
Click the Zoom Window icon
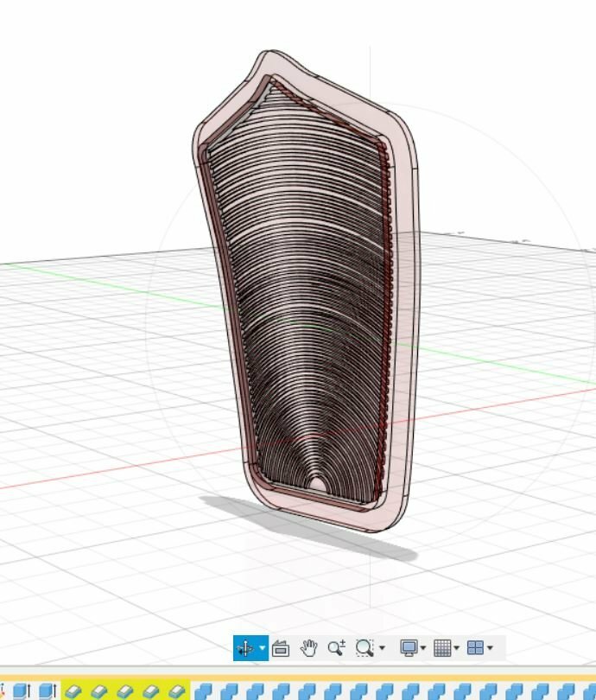tap(364, 648)
